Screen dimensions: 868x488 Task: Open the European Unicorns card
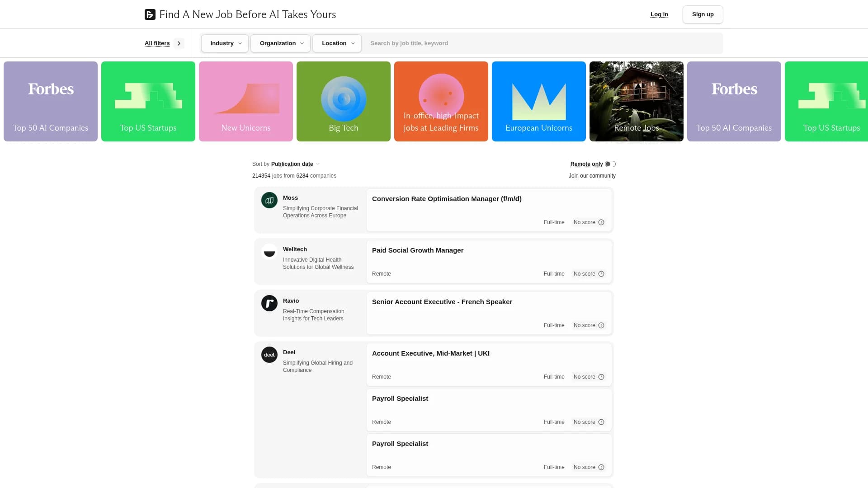tap(539, 102)
